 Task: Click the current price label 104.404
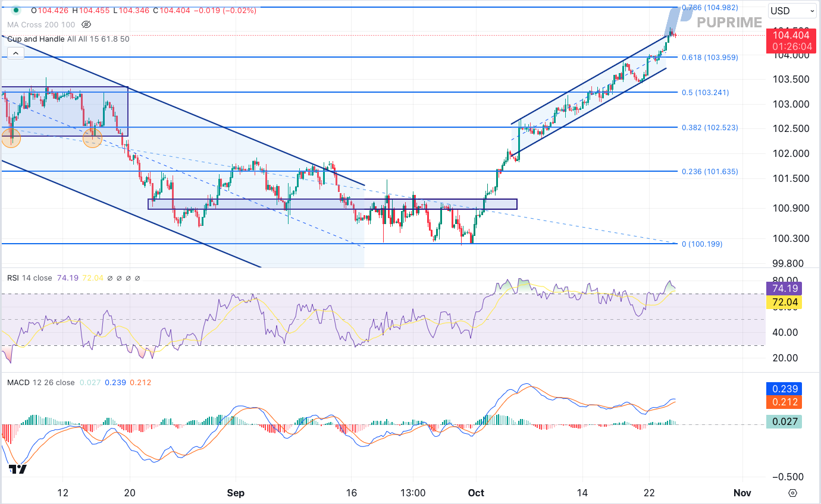coord(791,35)
